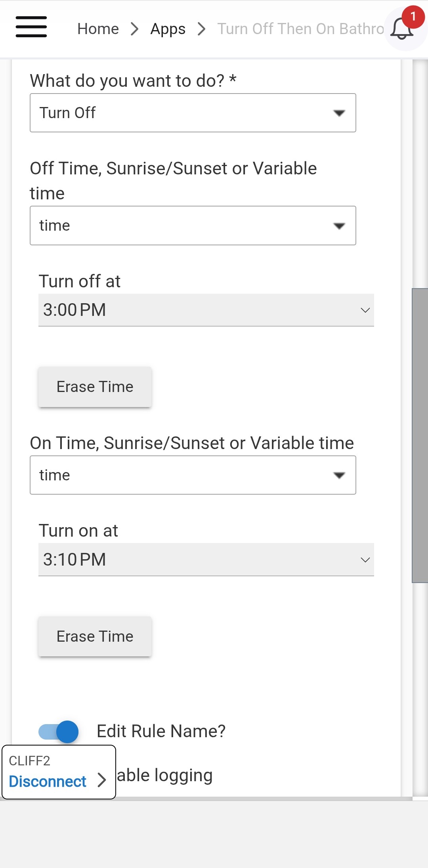Expand the On Time type dropdown
This screenshot has width=428, height=868.
(x=193, y=475)
